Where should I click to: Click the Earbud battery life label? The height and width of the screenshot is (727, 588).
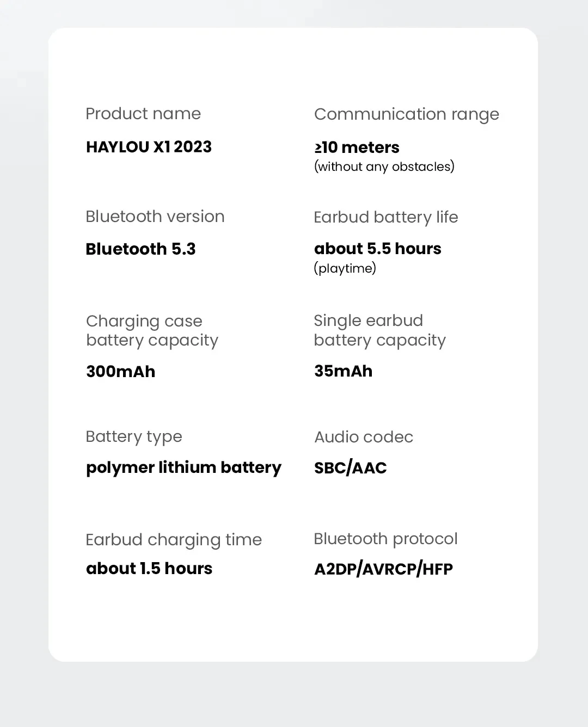point(385,217)
